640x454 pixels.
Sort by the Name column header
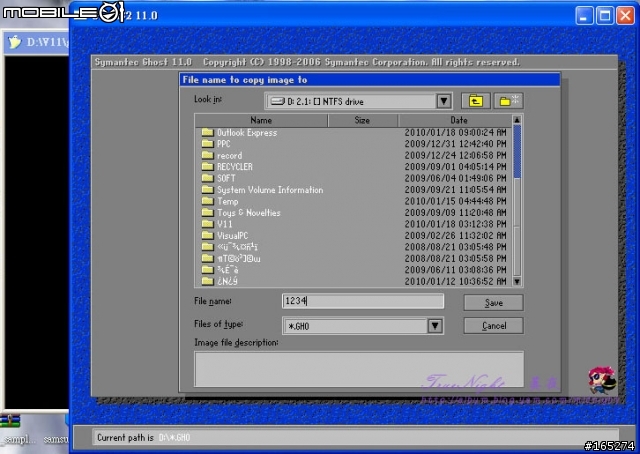pos(261,120)
